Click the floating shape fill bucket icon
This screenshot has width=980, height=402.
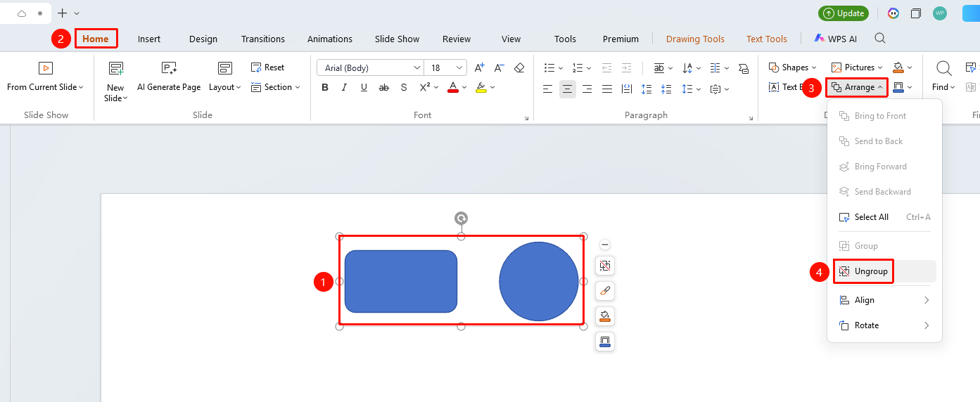point(605,316)
